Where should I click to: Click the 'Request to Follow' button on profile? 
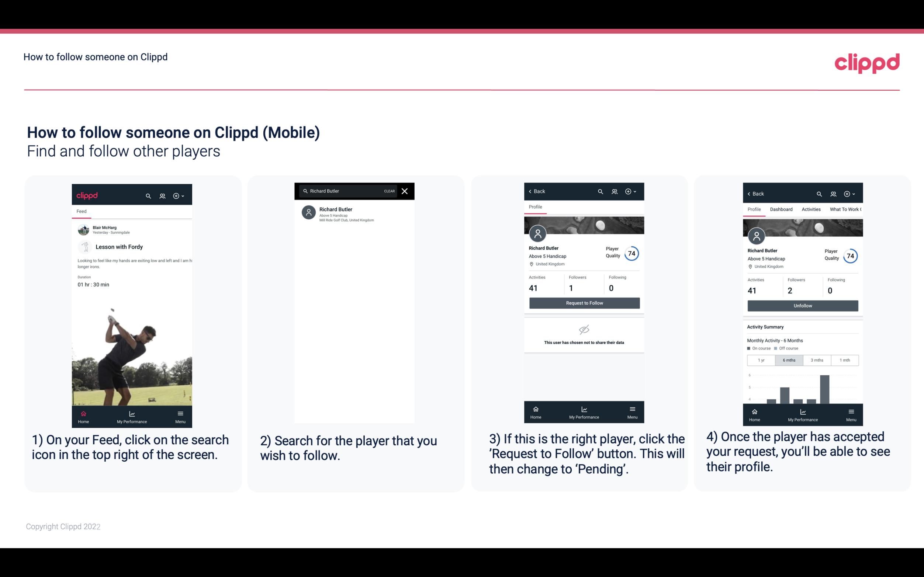pyautogui.click(x=584, y=302)
